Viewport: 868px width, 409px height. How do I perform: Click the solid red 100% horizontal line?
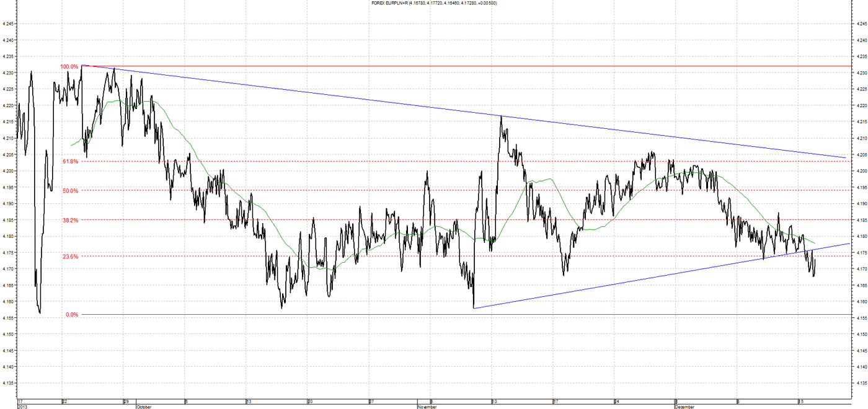pos(465,66)
